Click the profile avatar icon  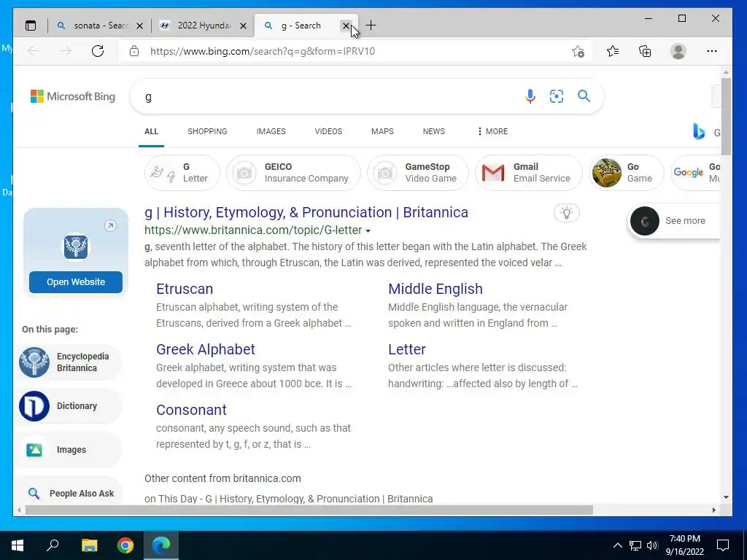[x=678, y=51]
